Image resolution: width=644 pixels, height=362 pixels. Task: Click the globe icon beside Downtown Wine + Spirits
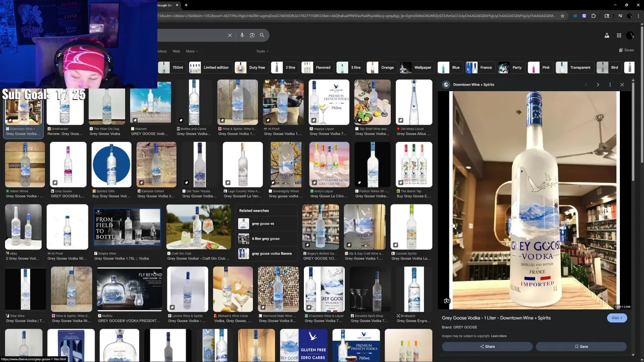(446, 84)
